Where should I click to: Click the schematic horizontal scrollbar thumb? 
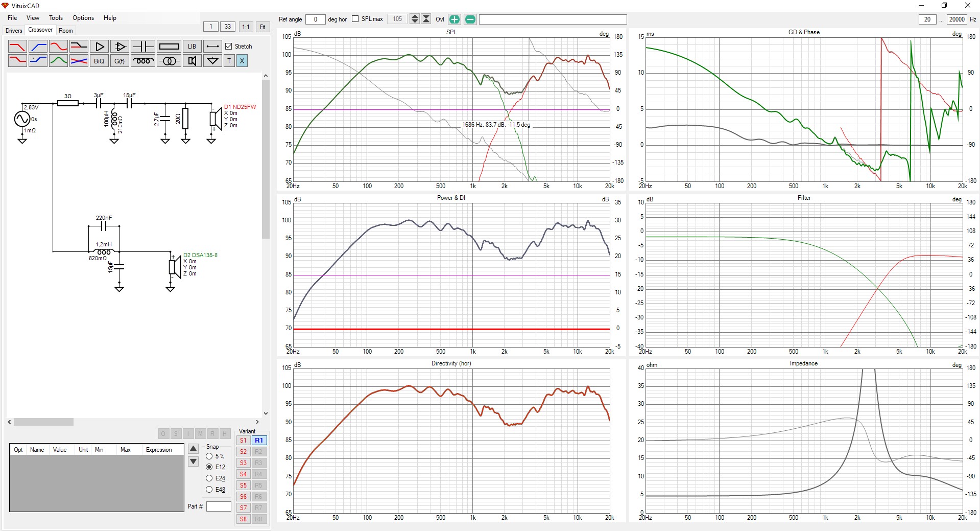point(43,422)
